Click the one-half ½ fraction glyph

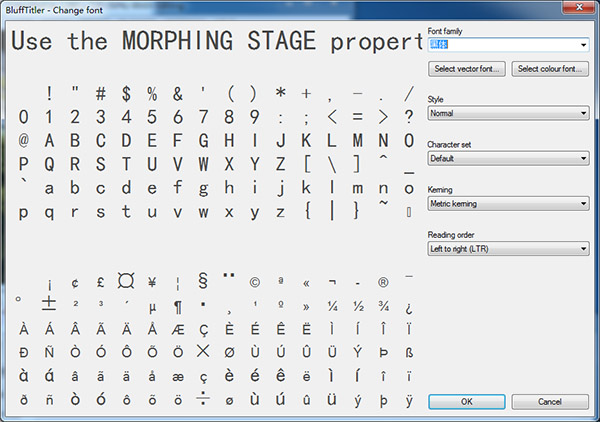pyautogui.click(x=357, y=306)
